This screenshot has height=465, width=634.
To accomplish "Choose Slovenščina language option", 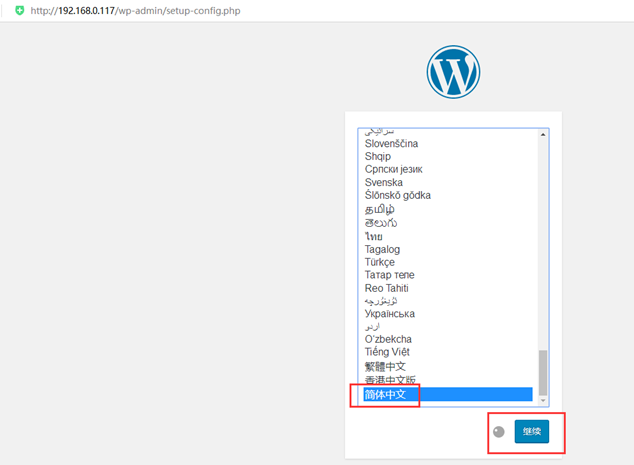I will [448, 144].
